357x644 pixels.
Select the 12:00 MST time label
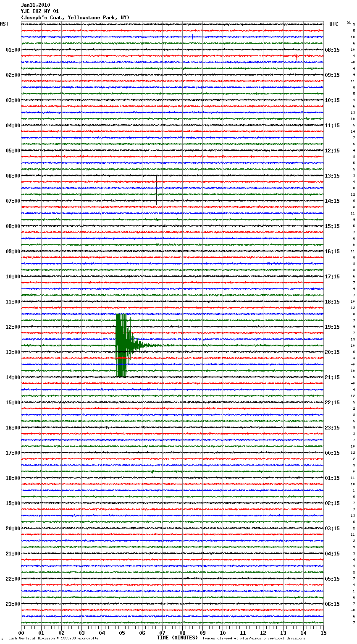(13, 327)
